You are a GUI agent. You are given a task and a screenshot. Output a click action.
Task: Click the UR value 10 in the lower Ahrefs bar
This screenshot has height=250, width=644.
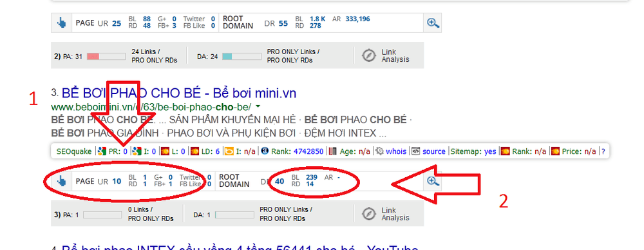[117, 181]
